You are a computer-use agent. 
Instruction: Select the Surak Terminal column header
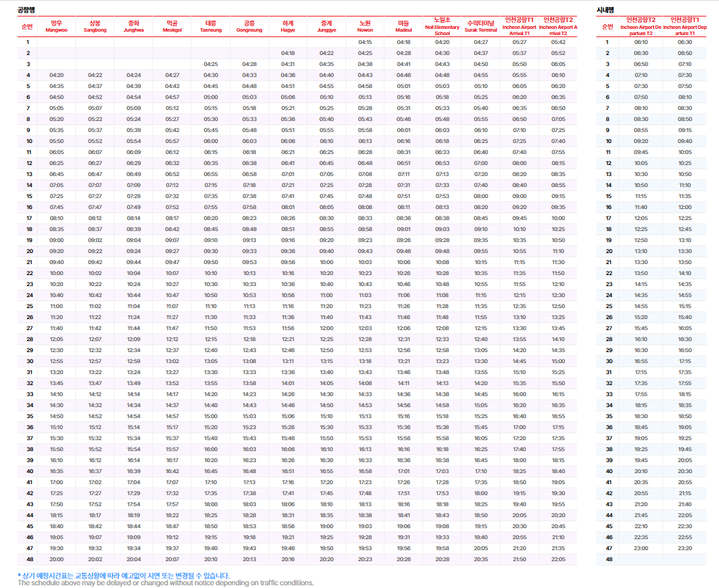point(481,26)
